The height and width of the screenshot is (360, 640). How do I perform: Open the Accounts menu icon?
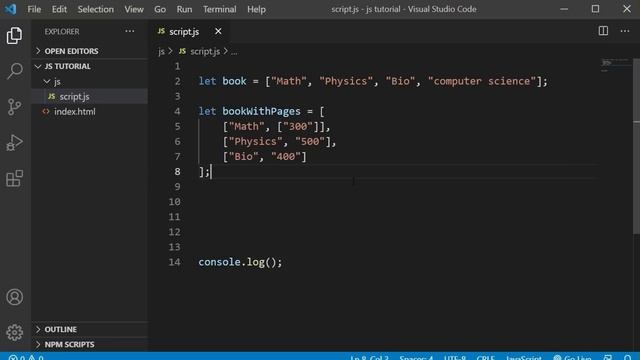14,297
